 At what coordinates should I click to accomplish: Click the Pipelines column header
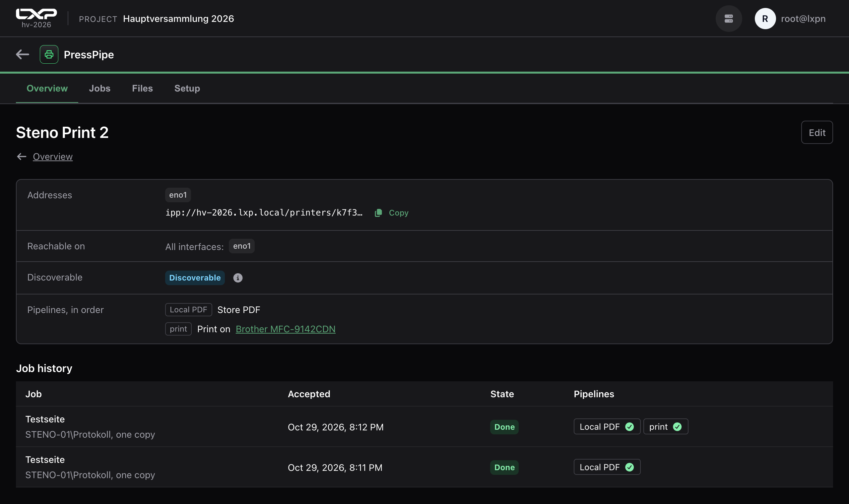point(594,394)
